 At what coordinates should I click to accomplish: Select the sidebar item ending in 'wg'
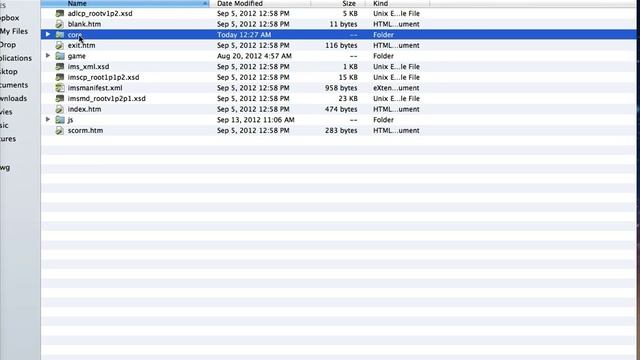[x=5, y=168]
